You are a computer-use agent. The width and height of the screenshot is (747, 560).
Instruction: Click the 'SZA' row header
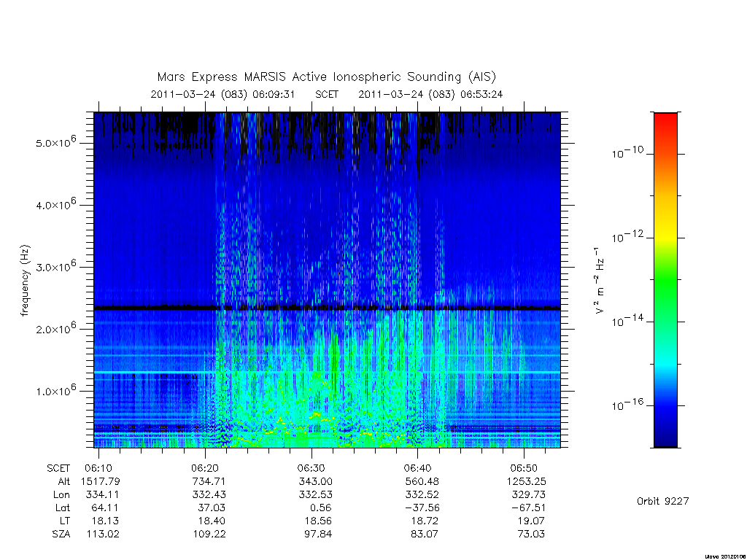click(61, 534)
